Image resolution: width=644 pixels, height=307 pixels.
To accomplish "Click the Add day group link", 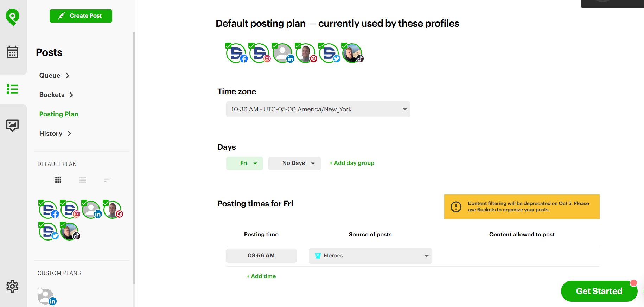I will [x=351, y=163].
